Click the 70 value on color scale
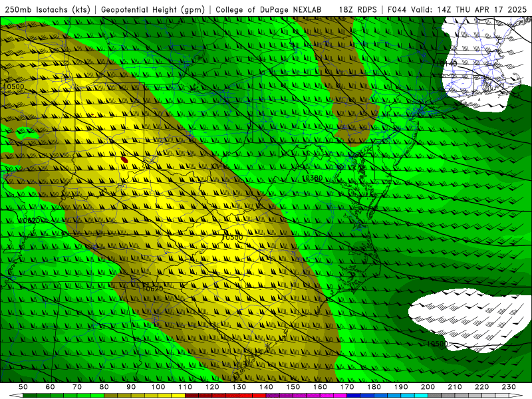 coord(77,387)
